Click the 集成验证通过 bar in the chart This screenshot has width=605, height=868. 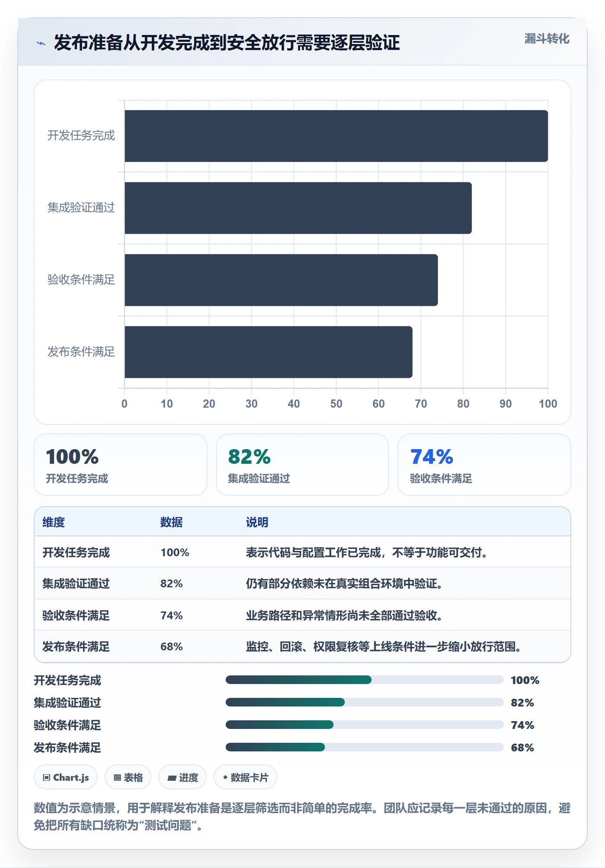298,208
